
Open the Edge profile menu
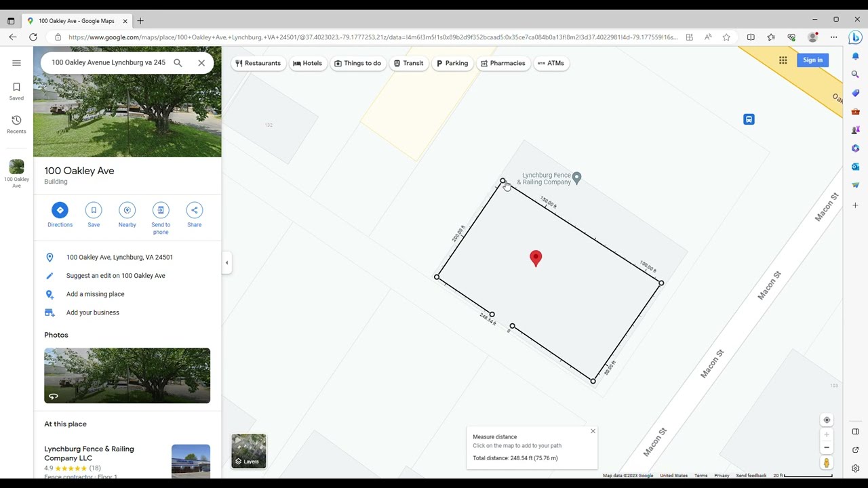(x=812, y=37)
